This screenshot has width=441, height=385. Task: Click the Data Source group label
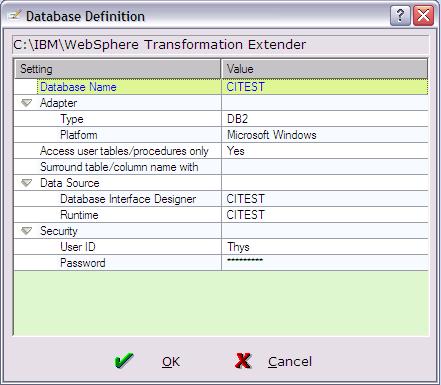click(70, 183)
